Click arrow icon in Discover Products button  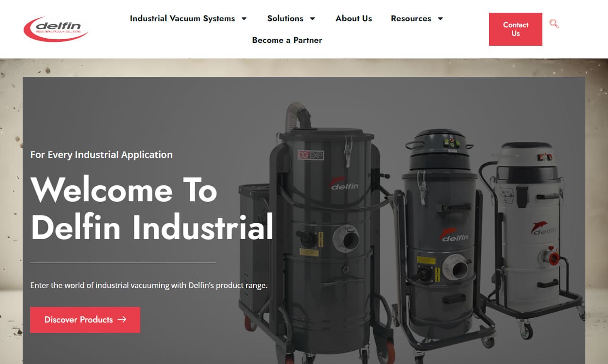(122, 320)
